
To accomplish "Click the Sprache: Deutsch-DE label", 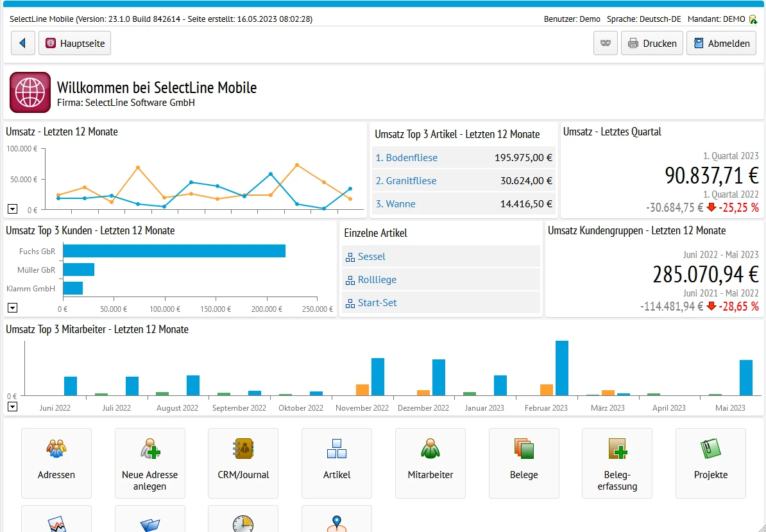I will [x=644, y=19].
